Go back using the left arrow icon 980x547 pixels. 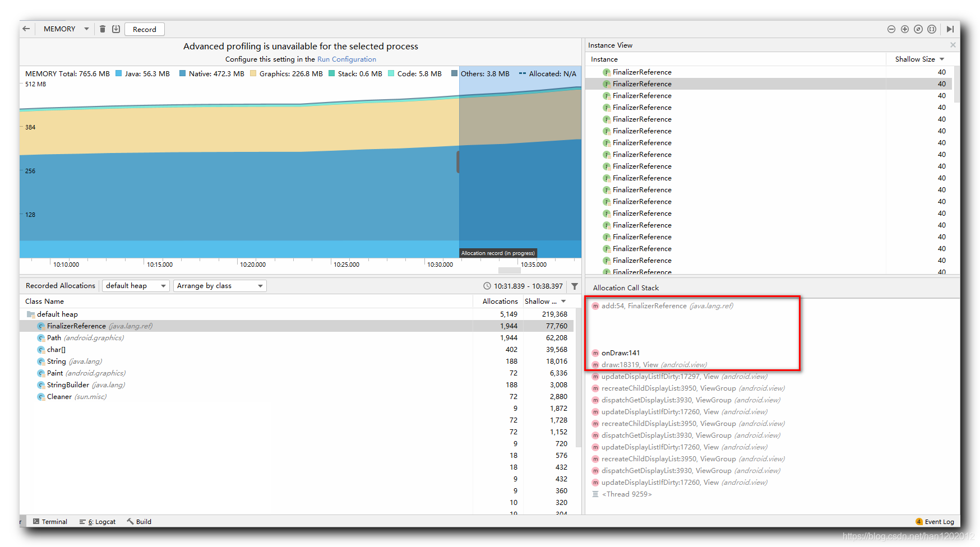[26, 29]
